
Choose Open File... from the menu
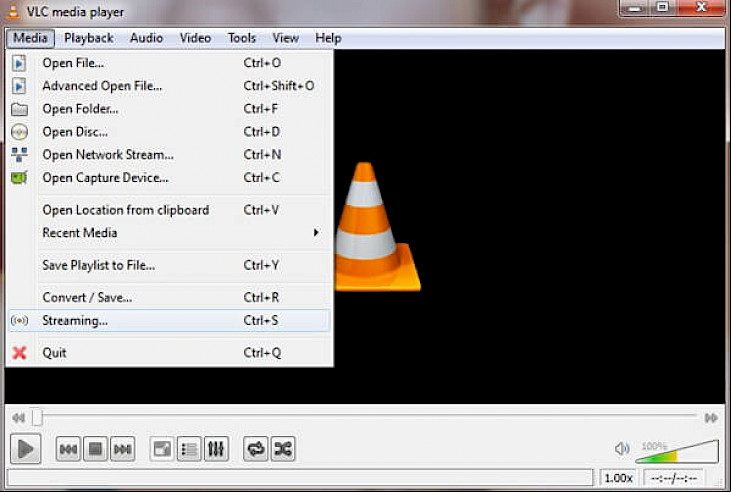pos(169,63)
